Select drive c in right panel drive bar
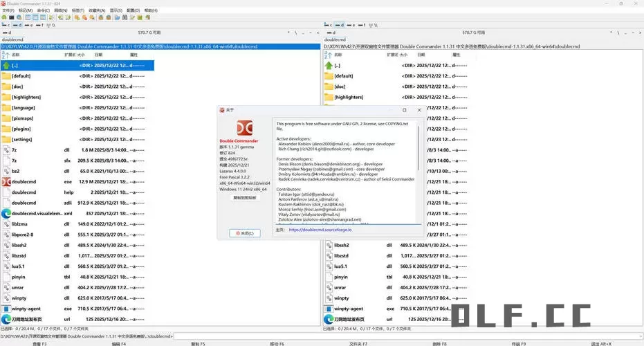This screenshot has height=346, width=644. click(328, 25)
